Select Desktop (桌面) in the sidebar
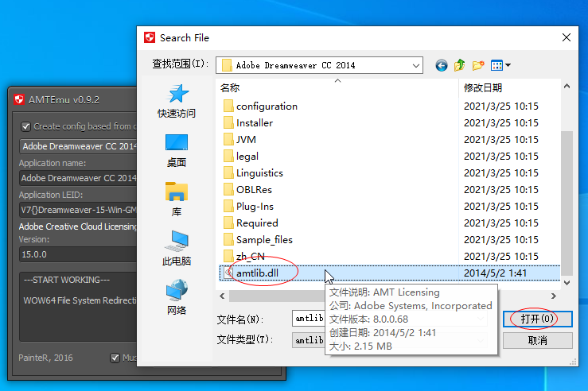 tap(177, 150)
